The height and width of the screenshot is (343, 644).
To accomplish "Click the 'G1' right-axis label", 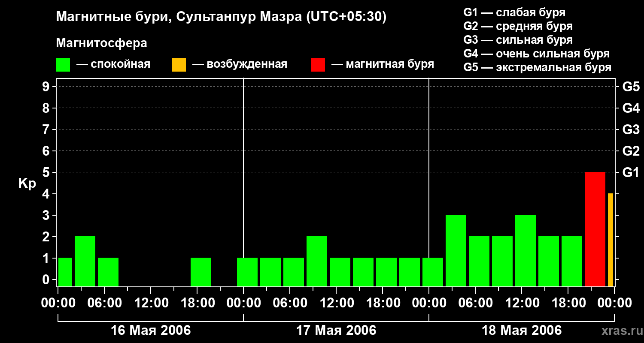I will tap(631, 172).
